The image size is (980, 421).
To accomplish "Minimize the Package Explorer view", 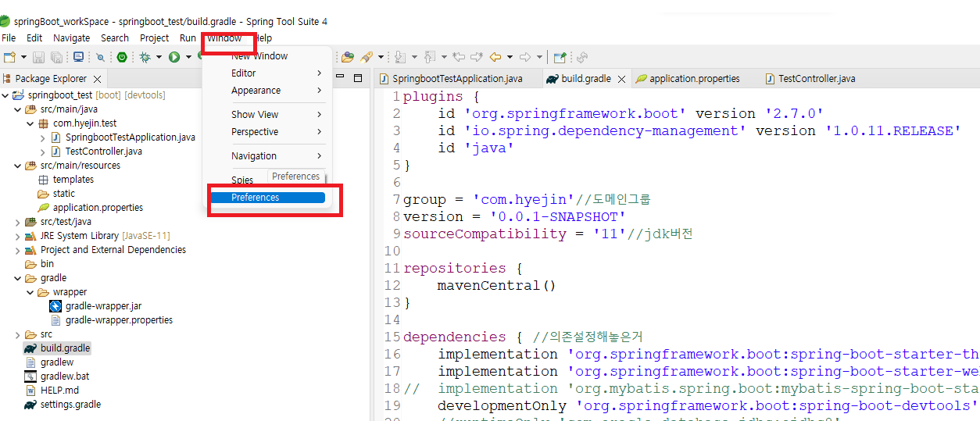I will pyautogui.click(x=340, y=77).
